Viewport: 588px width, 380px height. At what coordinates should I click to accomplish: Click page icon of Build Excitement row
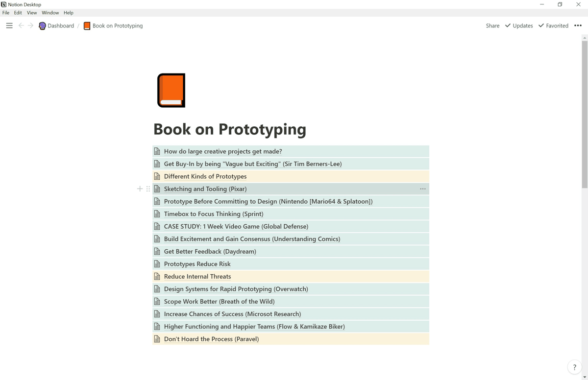click(x=157, y=238)
